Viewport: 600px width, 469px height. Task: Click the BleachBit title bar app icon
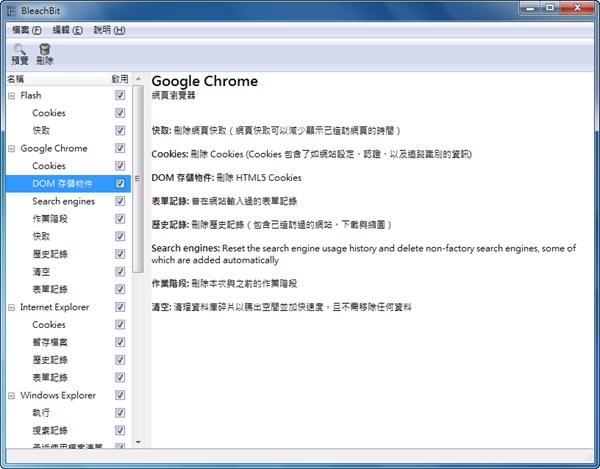11,10
